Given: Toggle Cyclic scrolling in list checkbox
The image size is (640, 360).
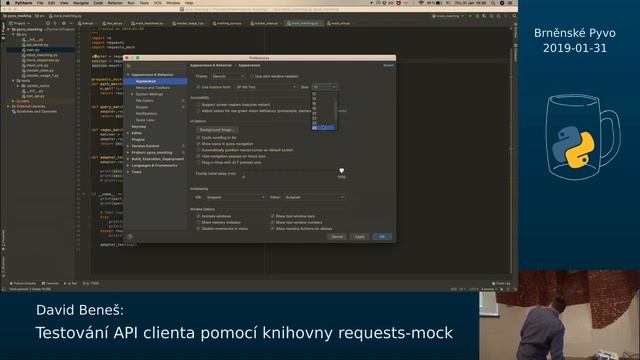Looking at the screenshot, I should [198, 138].
